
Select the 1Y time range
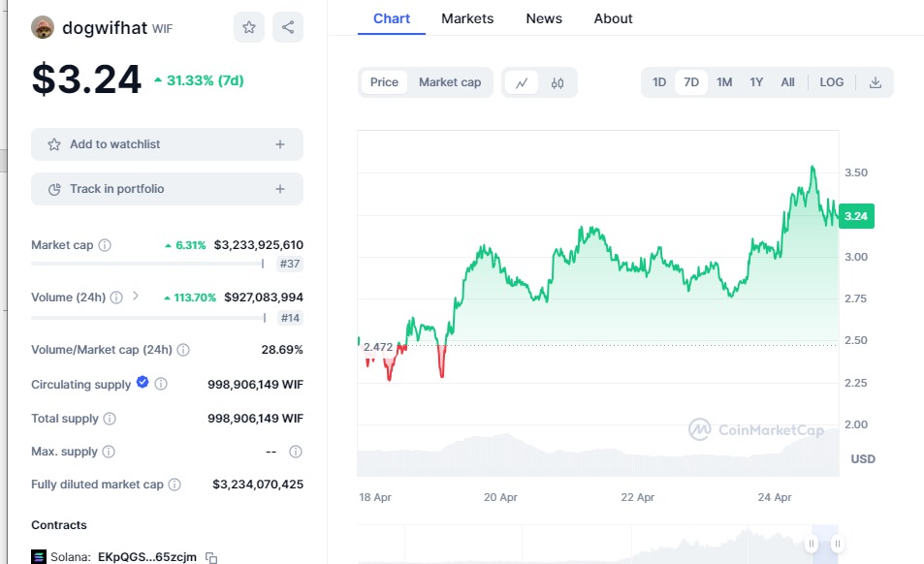(x=756, y=82)
